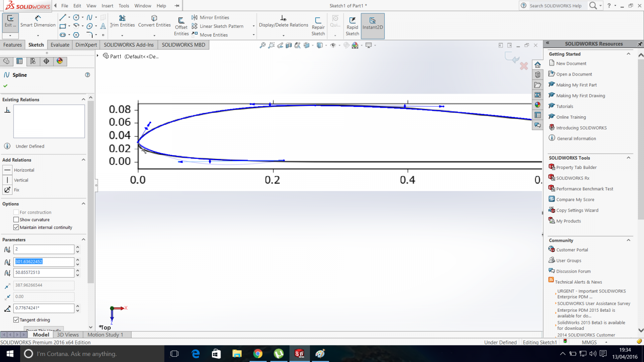
Task: Expand Part1 tree in flyout
Action: pyautogui.click(x=98, y=56)
